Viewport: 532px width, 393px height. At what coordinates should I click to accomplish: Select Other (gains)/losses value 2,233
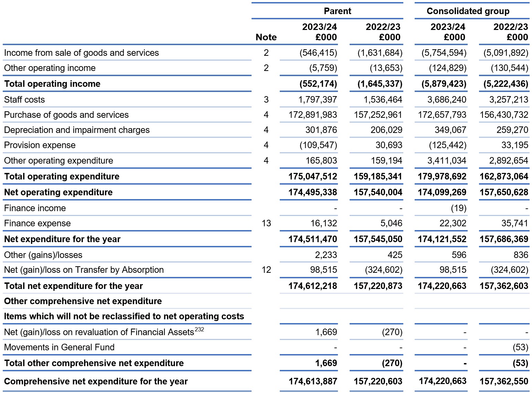(x=326, y=255)
